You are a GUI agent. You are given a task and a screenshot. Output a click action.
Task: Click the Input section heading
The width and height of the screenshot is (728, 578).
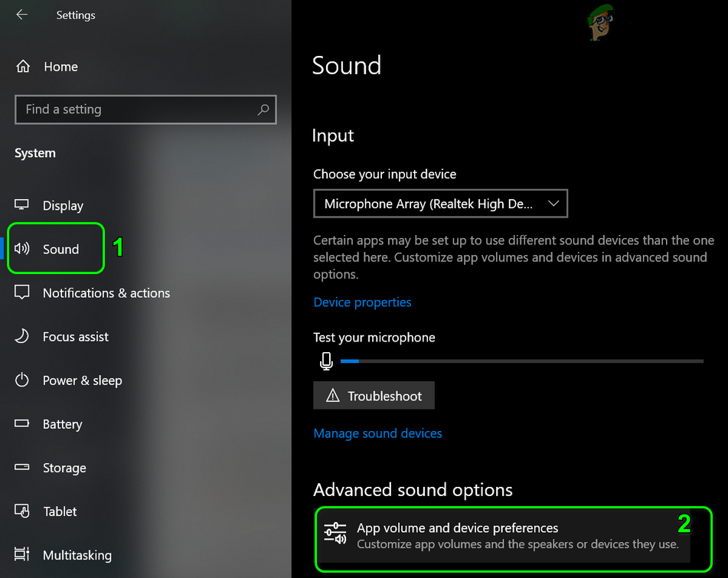click(x=333, y=136)
